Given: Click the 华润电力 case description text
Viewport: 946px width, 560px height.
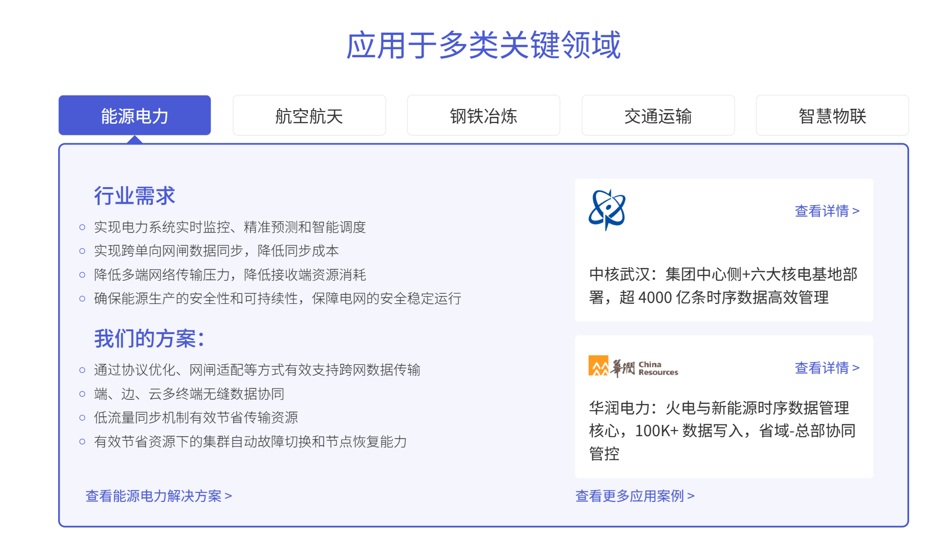Looking at the screenshot, I should point(722,431).
